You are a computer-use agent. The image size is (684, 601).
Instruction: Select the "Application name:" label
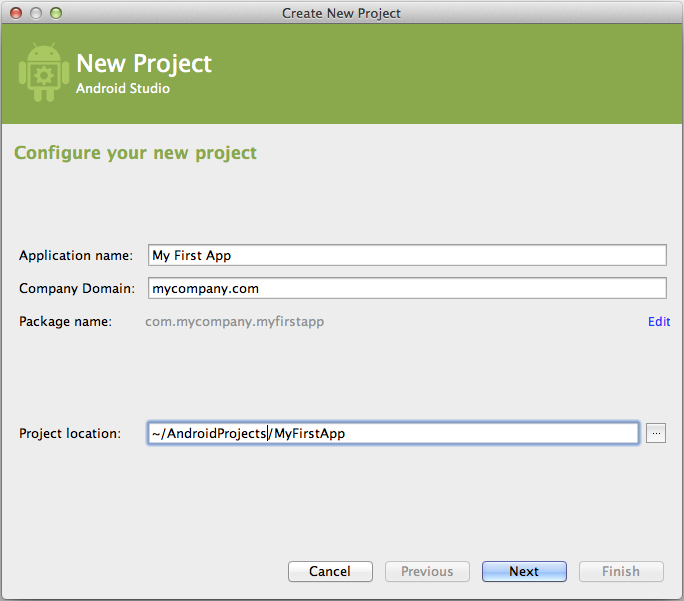[76, 256]
